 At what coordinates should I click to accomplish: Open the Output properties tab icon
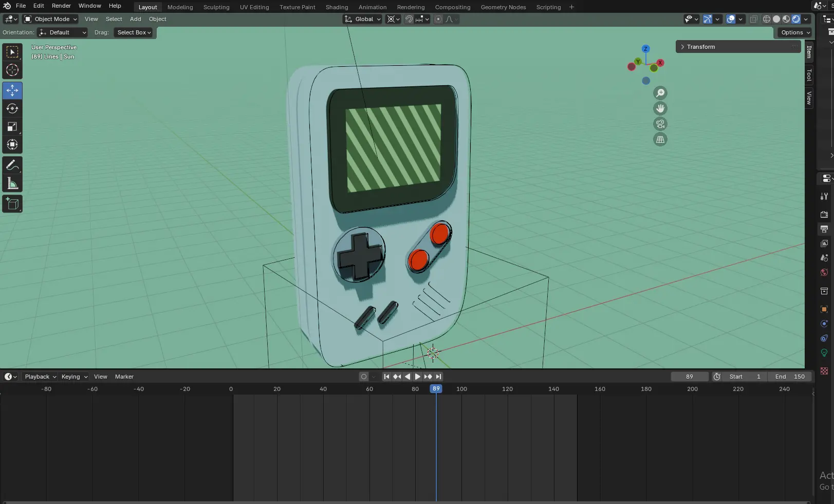(824, 229)
